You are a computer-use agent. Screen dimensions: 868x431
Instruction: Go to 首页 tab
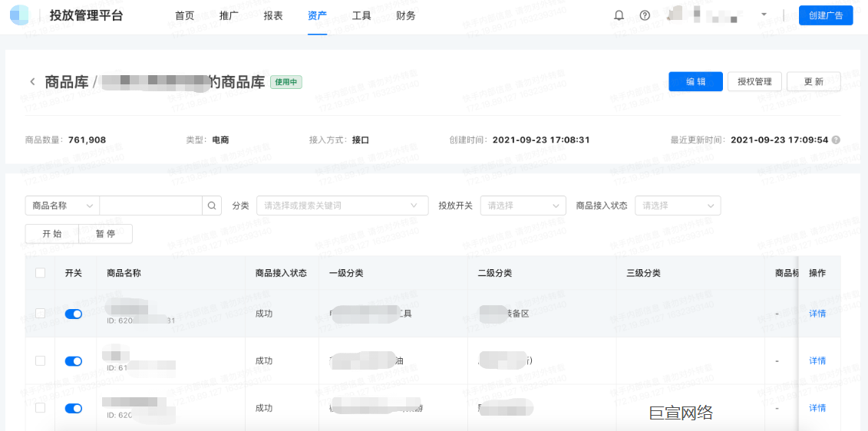(184, 16)
